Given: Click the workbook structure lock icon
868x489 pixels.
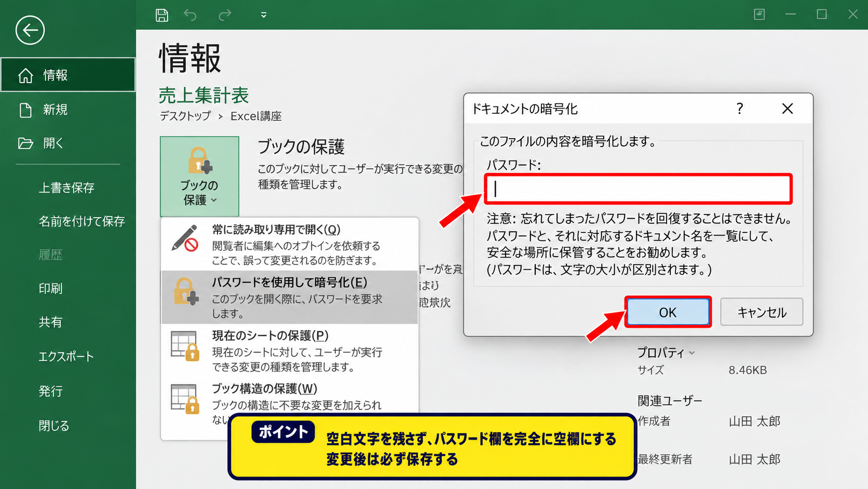Looking at the screenshot, I should (x=185, y=399).
